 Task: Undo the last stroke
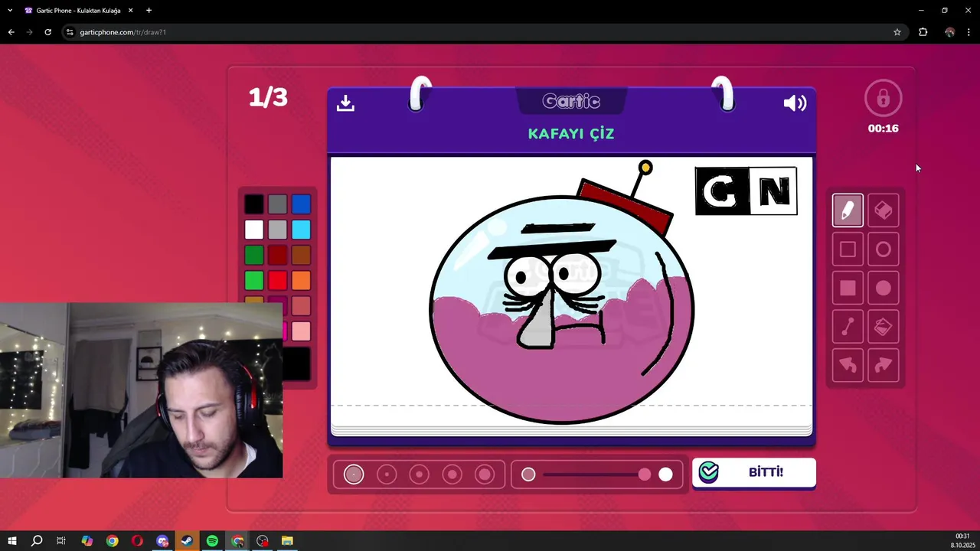click(x=848, y=365)
